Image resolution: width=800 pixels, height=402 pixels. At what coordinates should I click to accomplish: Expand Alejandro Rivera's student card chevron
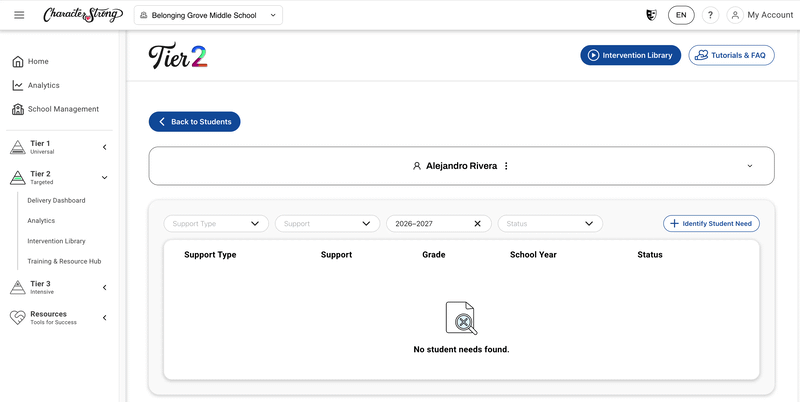(749, 166)
